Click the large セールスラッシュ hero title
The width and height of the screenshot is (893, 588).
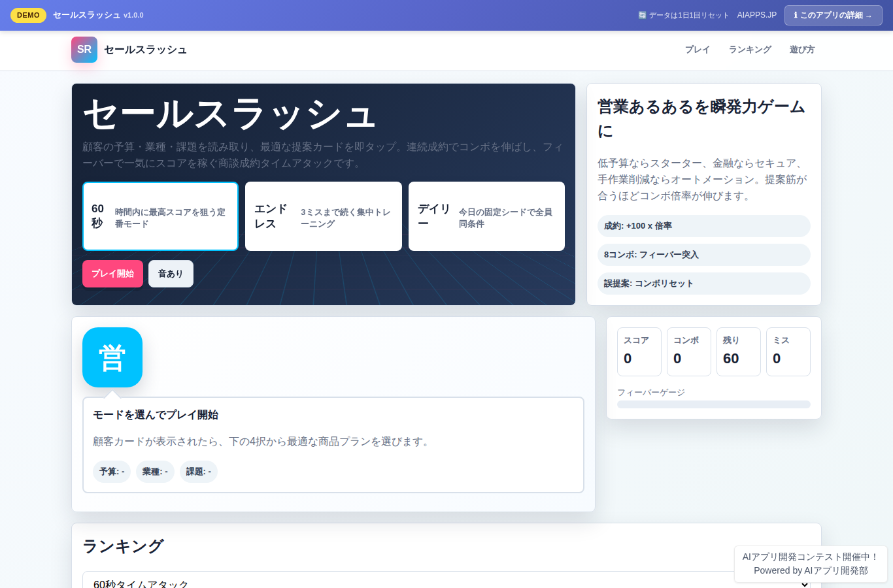click(x=229, y=114)
